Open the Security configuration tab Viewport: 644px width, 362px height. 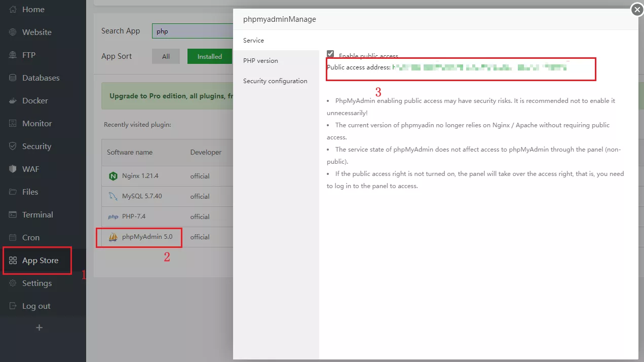point(276,81)
